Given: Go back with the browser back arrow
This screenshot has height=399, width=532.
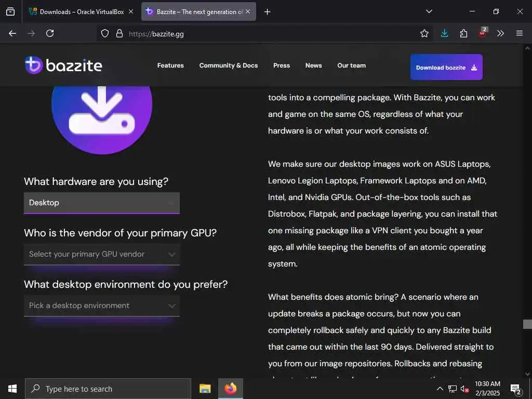Looking at the screenshot, I should coord(12,33).
